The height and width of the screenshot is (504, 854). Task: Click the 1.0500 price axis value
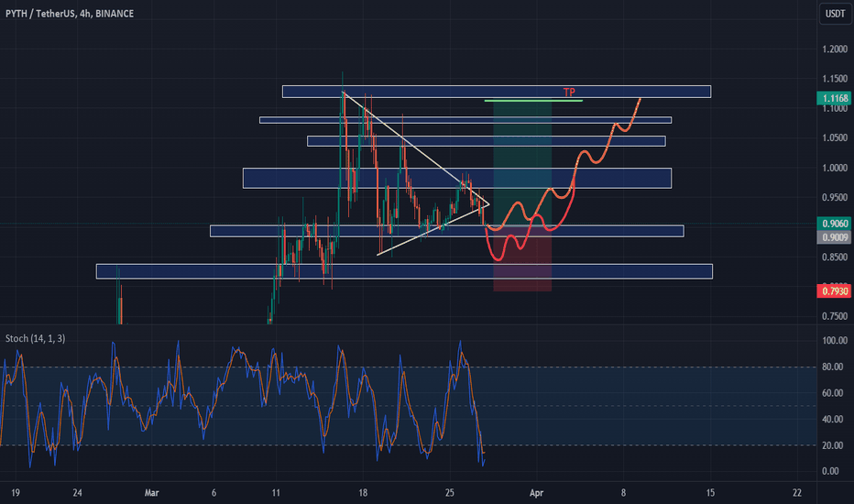pyautogui.click(x=835, y=137)
